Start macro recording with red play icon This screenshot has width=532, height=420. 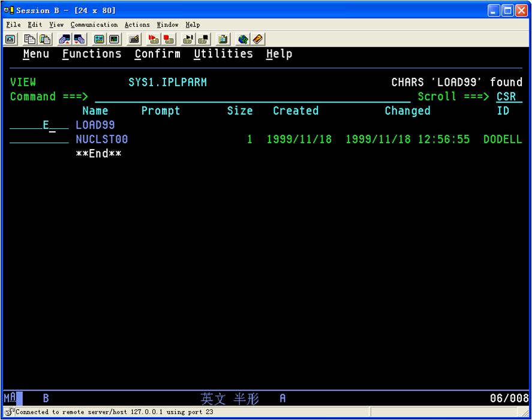(154, 40)
